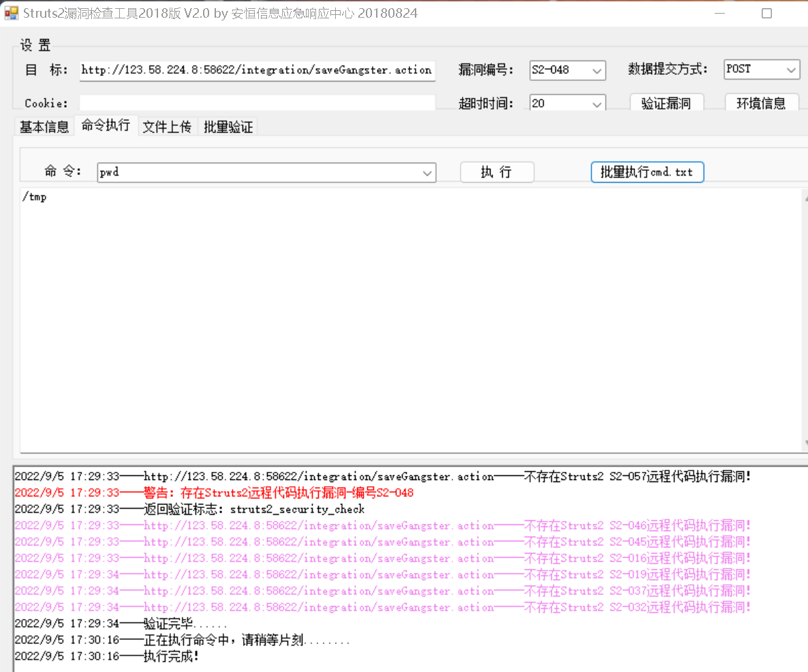This screenshot has width=808, height=672.
Task: Select the S2-016 log entry
Action: point(382,558)
